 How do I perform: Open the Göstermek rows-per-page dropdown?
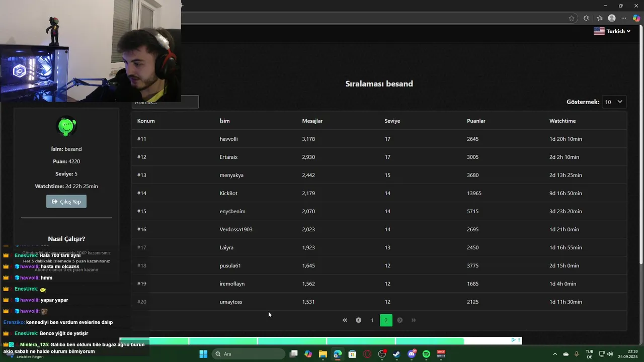pos(614,102)
